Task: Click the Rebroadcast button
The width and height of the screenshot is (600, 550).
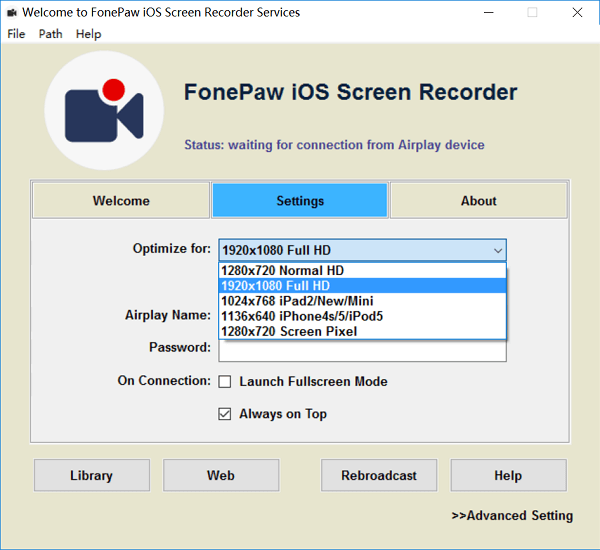Action: coord(379,475)
